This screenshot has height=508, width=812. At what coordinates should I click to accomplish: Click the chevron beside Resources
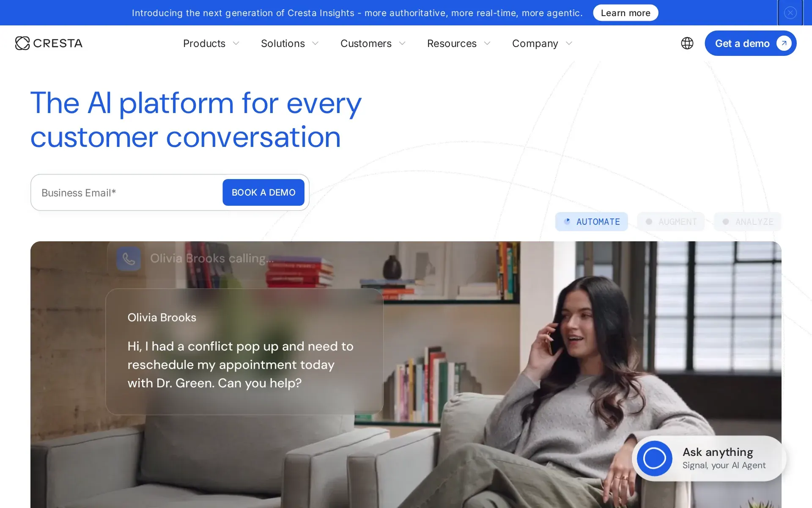point(487,43)
